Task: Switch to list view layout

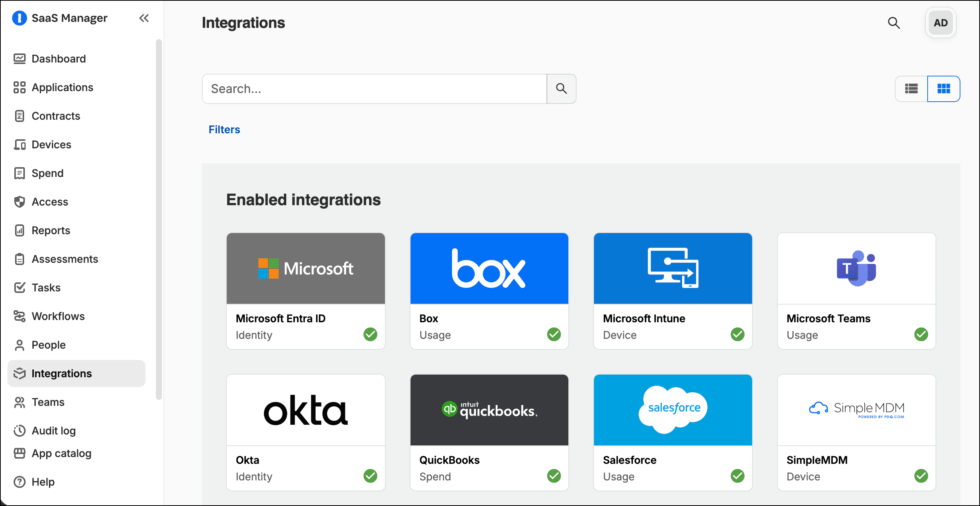Action: point(911,88)
